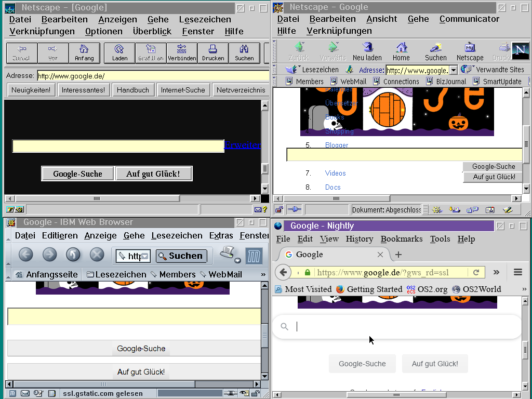Go Home in the Netscape Communicator toolbar
The image size is (532, 399).
(x=402, y=51)
